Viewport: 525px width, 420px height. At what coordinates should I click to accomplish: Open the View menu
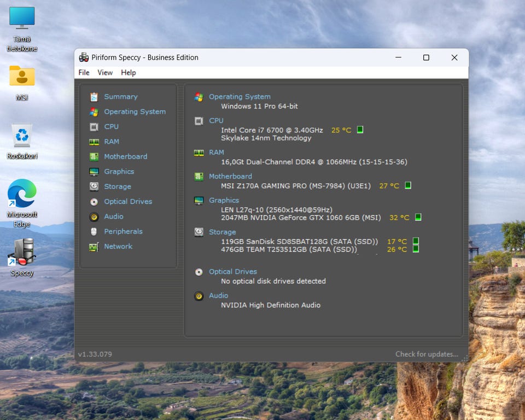coord(105,73)
